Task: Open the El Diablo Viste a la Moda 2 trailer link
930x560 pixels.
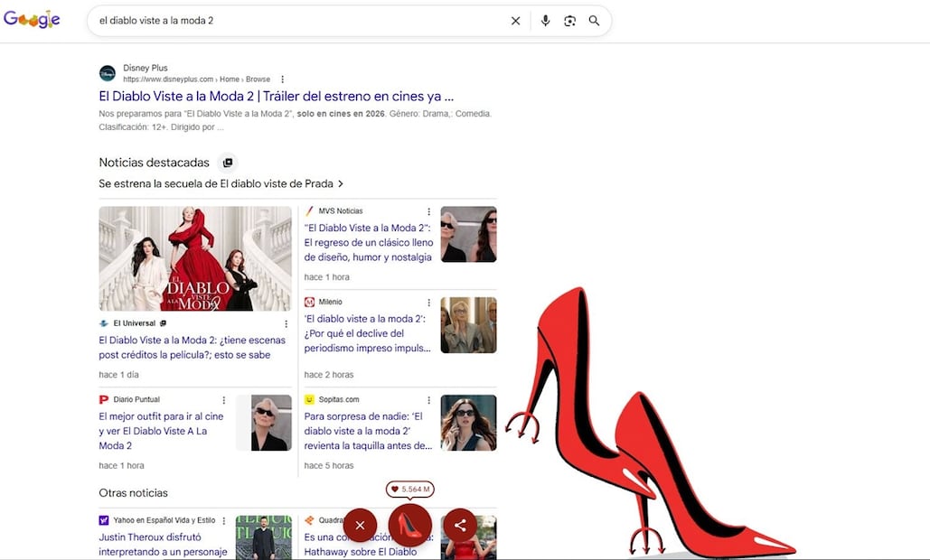Action: 277,96
